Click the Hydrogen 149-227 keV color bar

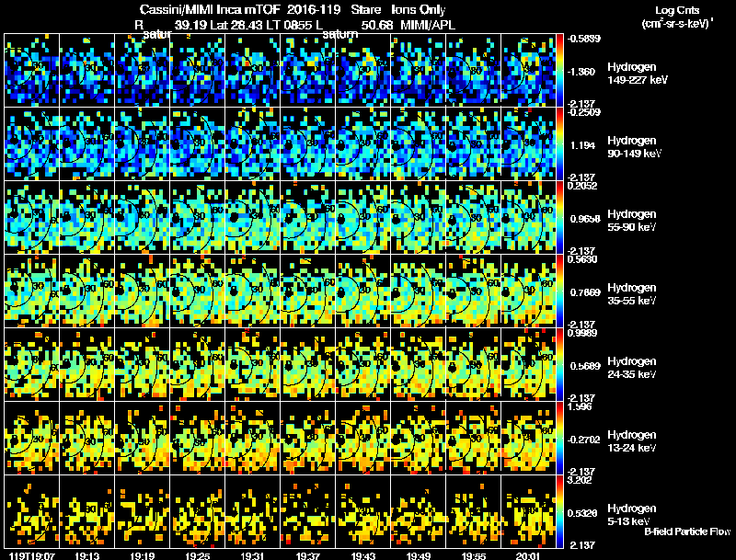point(559,71)
